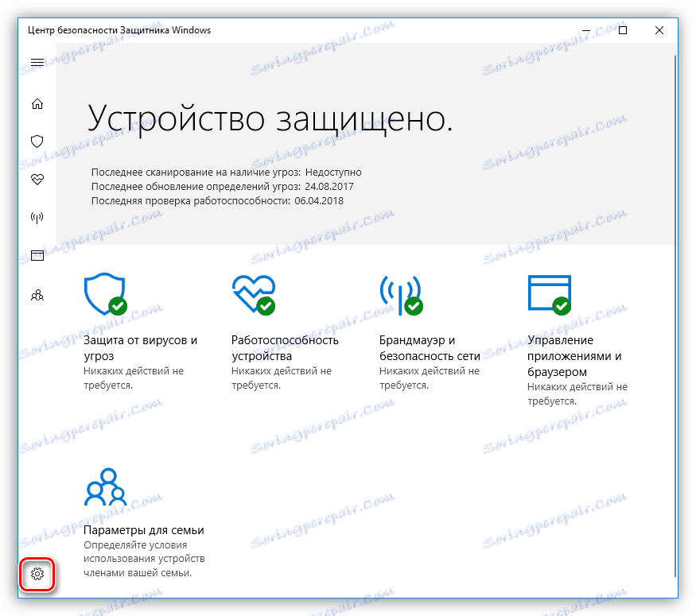This screenshot has width=696, height=616.
Task: Click the window title Центр безопасности Защитника Windows
Action: click(116, 29)
